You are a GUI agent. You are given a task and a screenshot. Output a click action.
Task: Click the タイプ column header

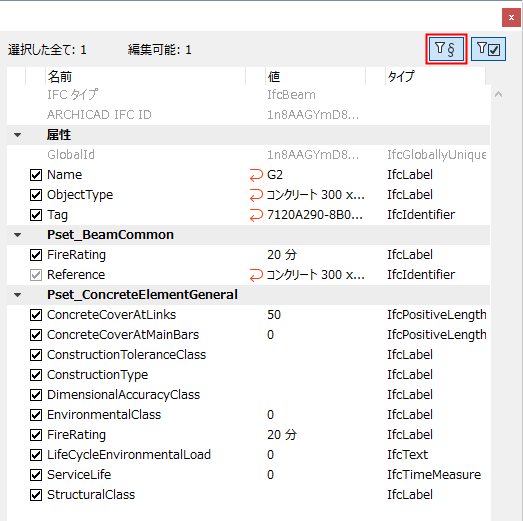click(x=435, y=76)
